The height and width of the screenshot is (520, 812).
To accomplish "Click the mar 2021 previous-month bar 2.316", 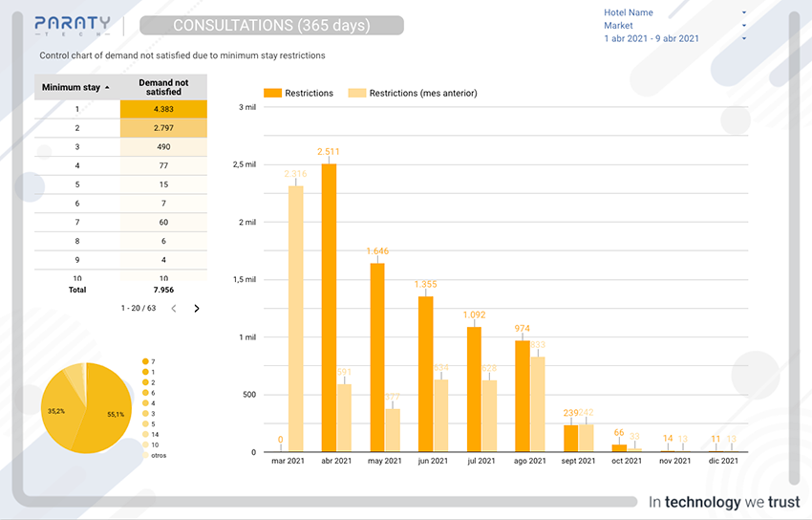I will (296, 318).
